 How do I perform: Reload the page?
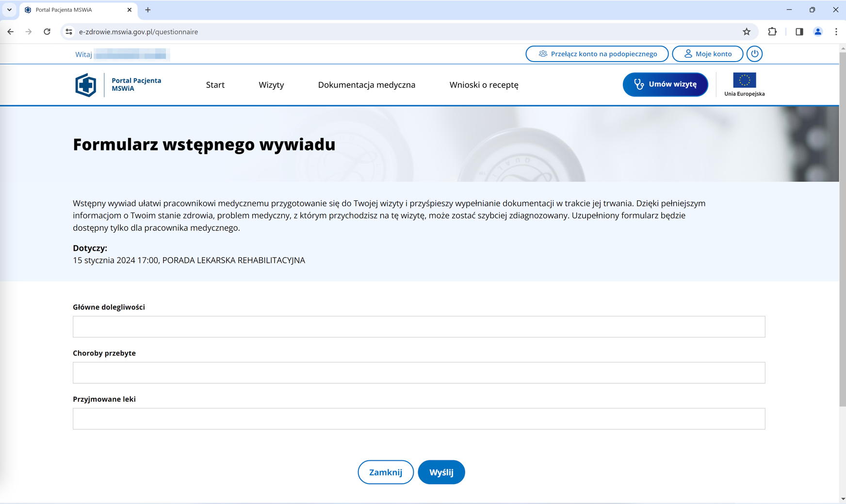click(47, 32)
